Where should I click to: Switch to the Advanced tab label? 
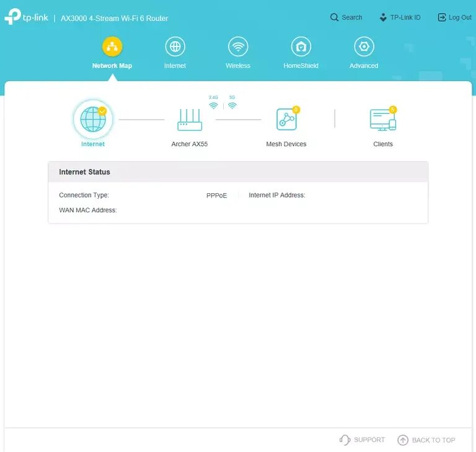[364, 66]
